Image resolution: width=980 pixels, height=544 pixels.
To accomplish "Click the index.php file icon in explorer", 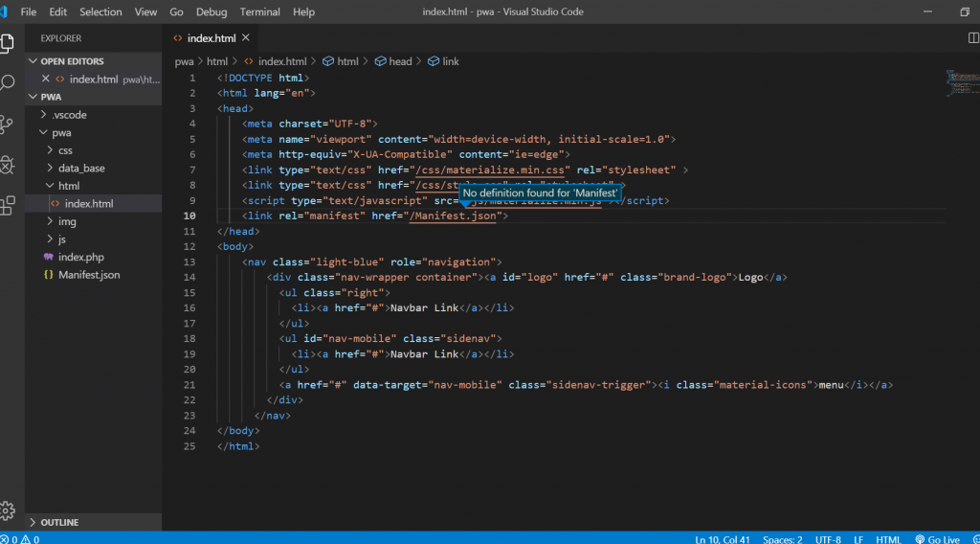I will [48, 257].
